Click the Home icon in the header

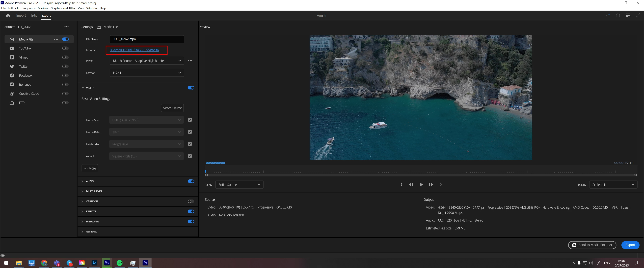coord(8,15)
